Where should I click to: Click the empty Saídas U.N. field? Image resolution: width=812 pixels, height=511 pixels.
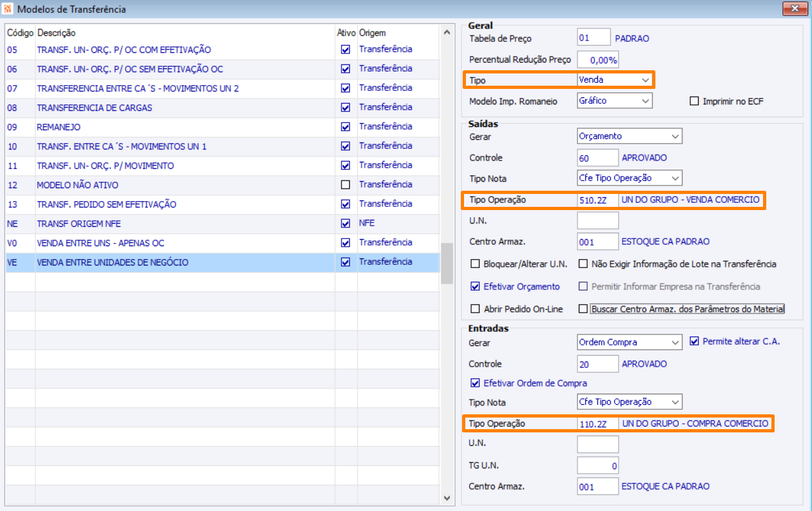pos(598,221)
